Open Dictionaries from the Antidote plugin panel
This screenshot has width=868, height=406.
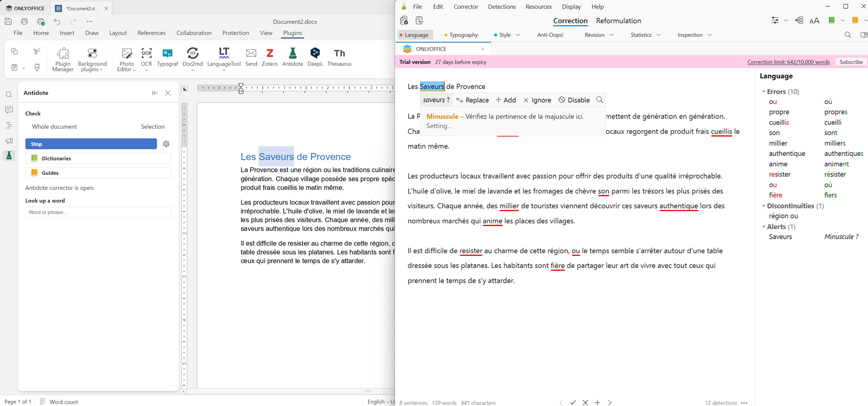pos(98,158)
